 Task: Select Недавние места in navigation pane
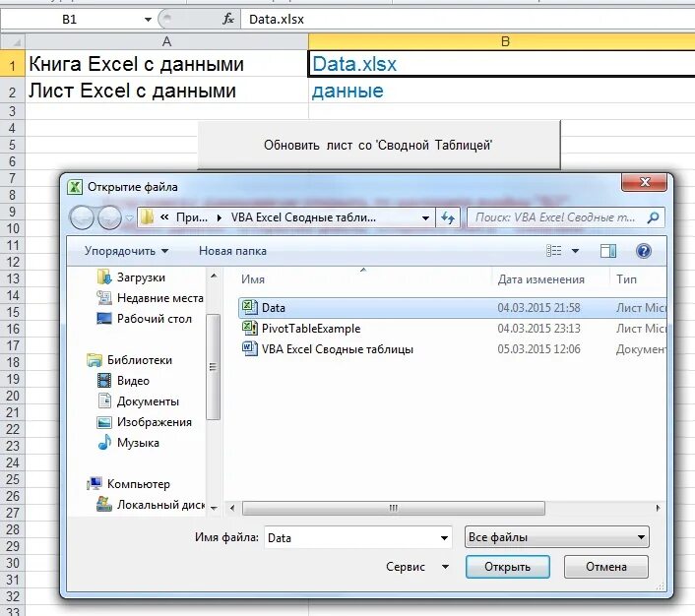[x=160, y=298]
